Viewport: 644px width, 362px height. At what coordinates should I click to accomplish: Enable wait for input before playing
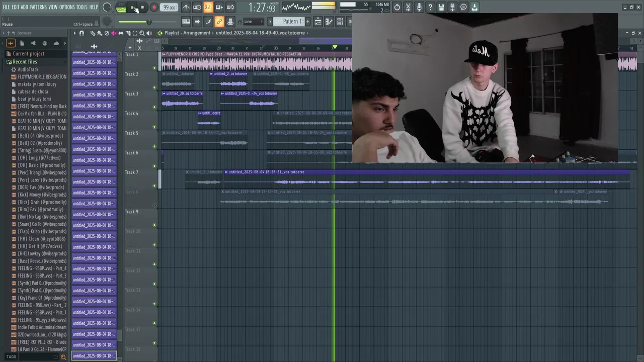click(197, 7)
